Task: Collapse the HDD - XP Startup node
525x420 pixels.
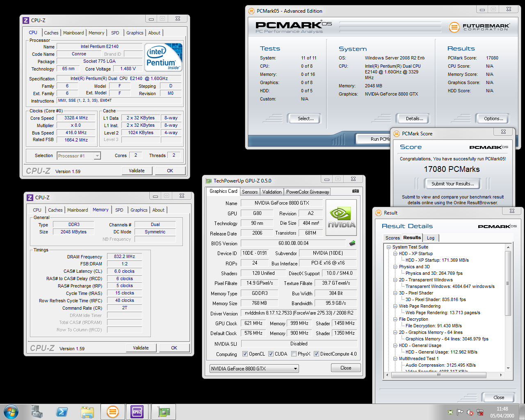Action: [395, 253]
